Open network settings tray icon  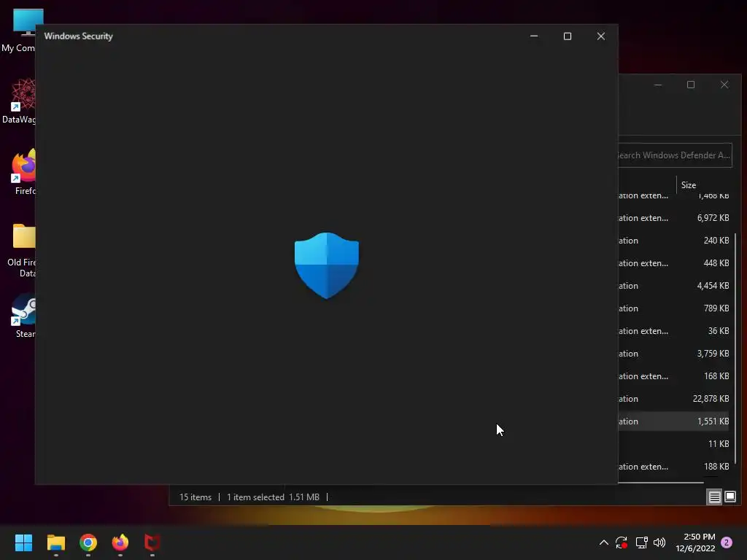641,542
